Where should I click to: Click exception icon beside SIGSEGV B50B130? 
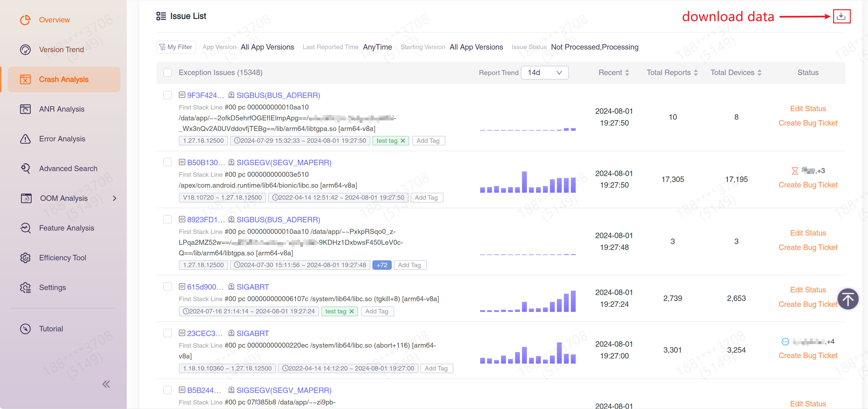tap(231, 162)
